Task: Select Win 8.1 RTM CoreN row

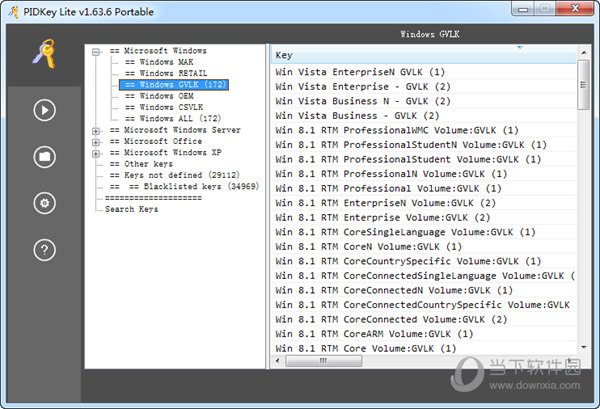Action: click(424, 246)
